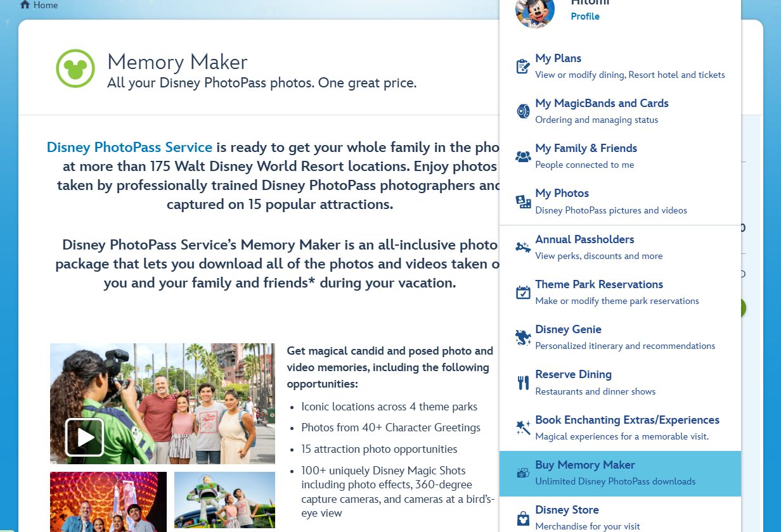Screen dimensions: 781x532
Task: Choose Theme Park Reservations from menu
Action: click(598, 284)
